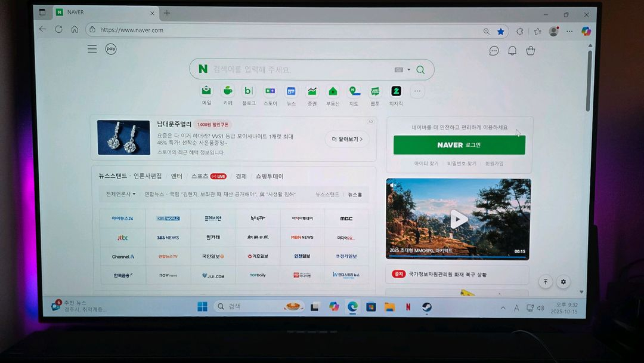Open notifications with the bell icon
This screenshot has width=644, height=363.
pos(512,51)
